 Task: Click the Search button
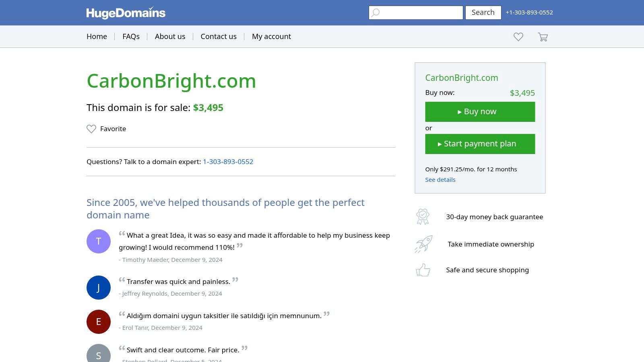point(483,12)
